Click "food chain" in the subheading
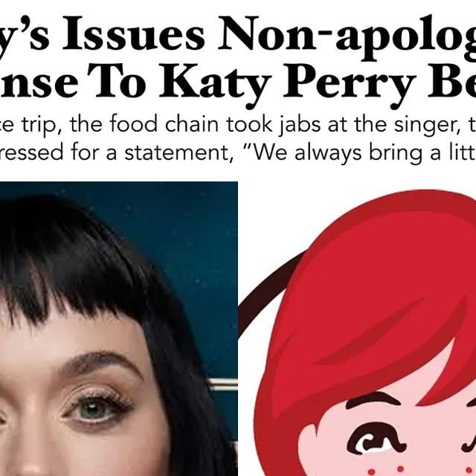Screen dimensions: 476x476 point(164,125)
